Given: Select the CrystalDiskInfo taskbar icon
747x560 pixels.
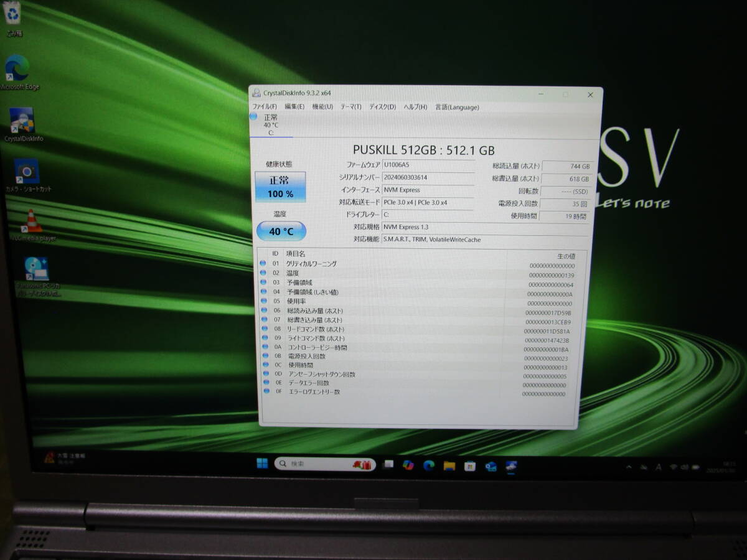Looking at the screenshot, I should click(x=511, y=467).
